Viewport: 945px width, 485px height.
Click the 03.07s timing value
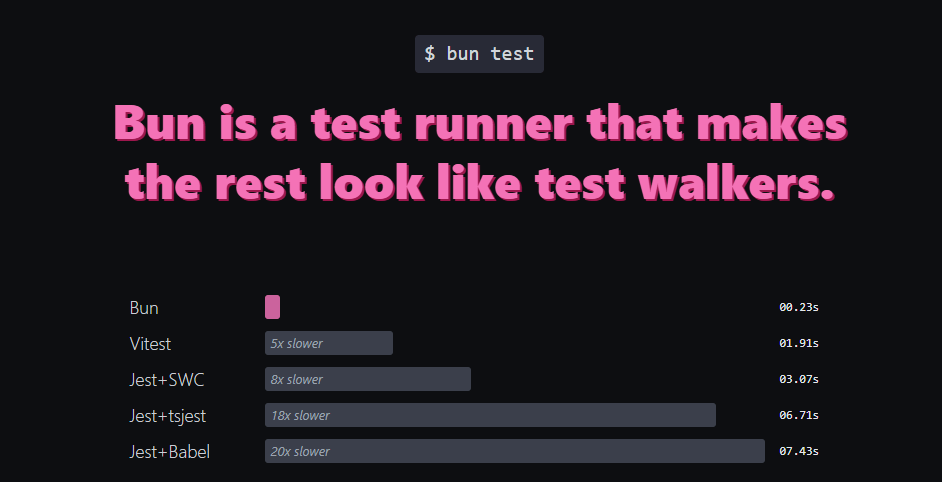799,379
